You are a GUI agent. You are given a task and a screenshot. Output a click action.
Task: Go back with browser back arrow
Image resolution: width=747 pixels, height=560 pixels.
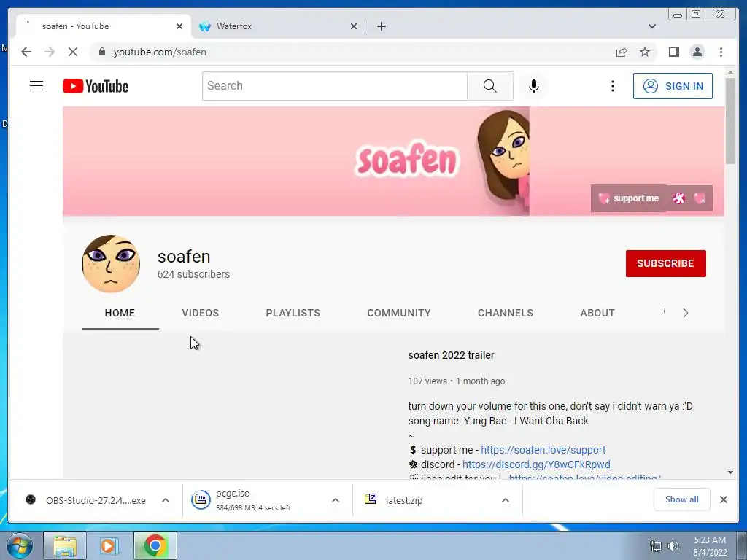[26, 52]
